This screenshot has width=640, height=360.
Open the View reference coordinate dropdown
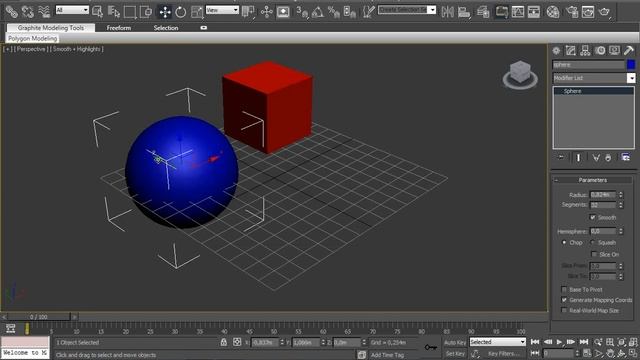pyautogui.click(x=222, y=10)
